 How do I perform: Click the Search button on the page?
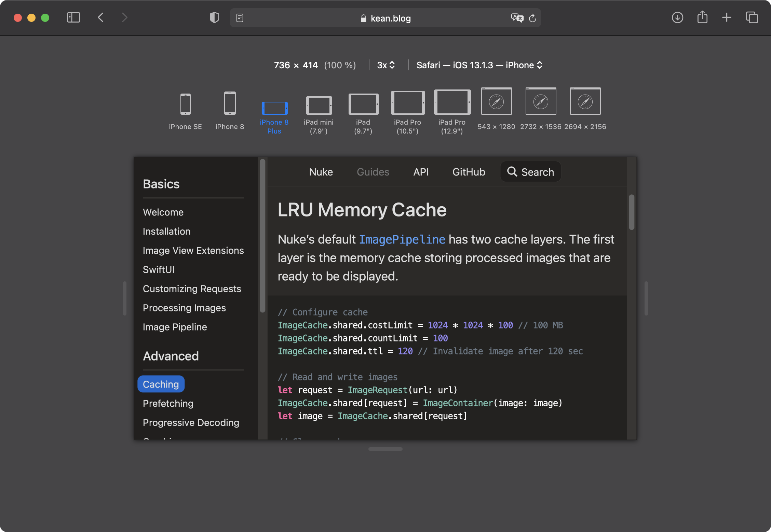530,172
